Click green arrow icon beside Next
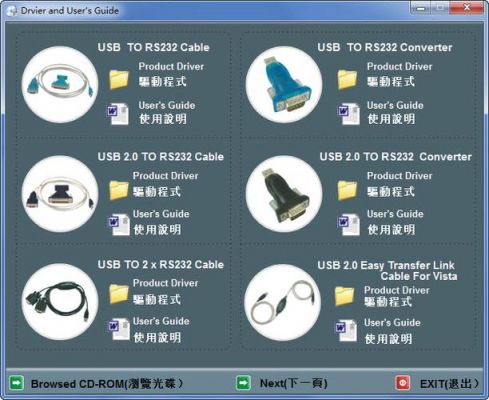The image size is (489, 400). tap(243, 382)
